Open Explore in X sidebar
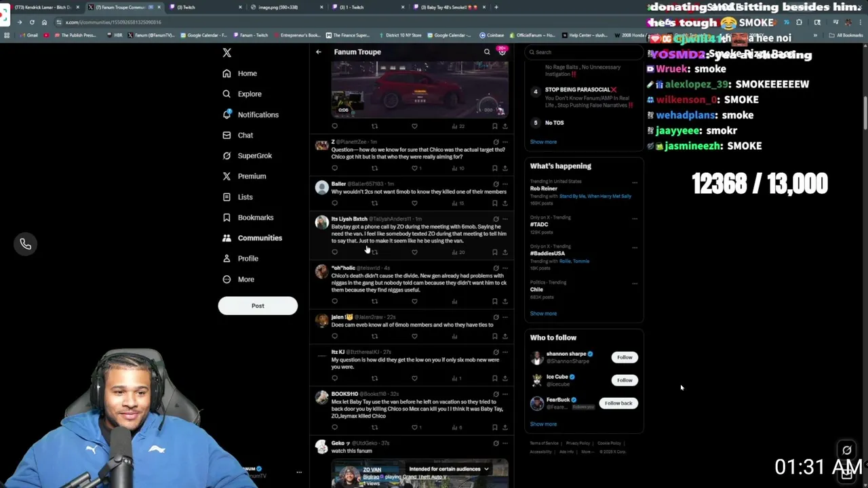The width and height of the screenshot is (868, 488). [241, 94]
